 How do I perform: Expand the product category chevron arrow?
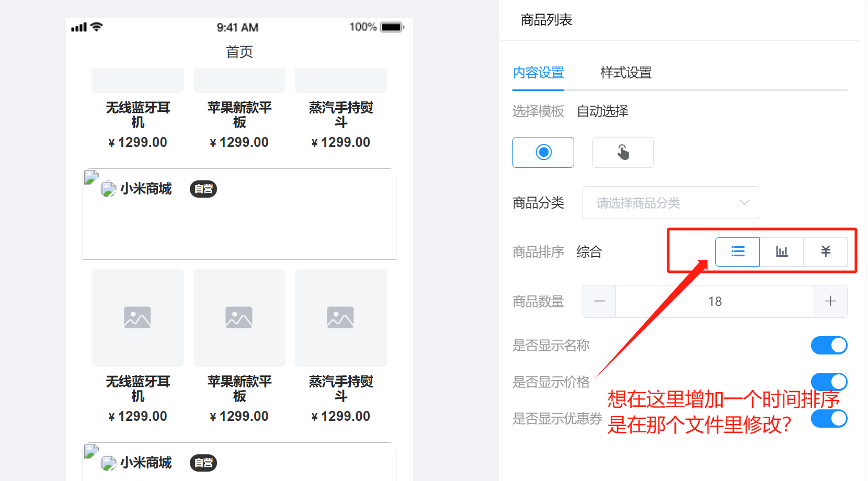[745, 203]
